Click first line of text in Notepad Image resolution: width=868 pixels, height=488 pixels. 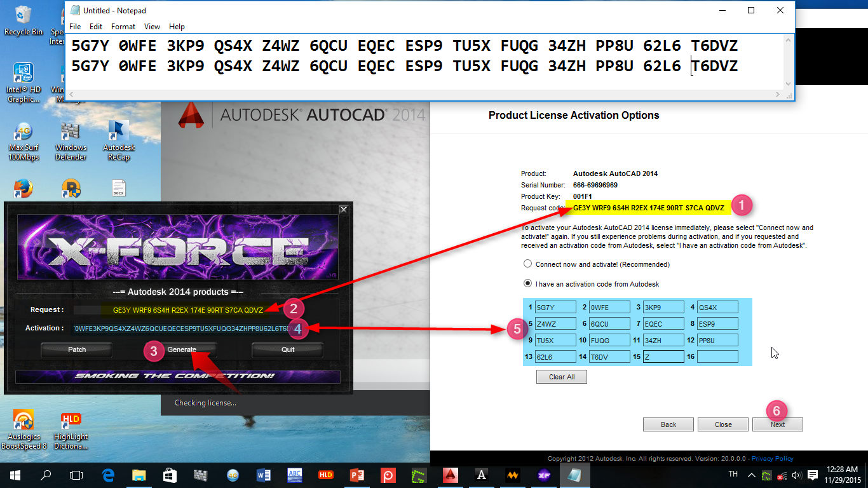tap(405, 46)
